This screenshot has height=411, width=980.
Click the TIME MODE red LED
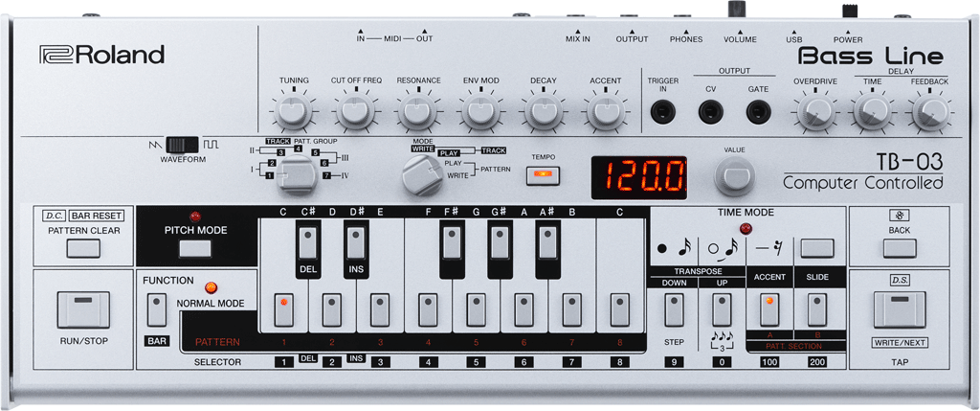tap(745, 228)
